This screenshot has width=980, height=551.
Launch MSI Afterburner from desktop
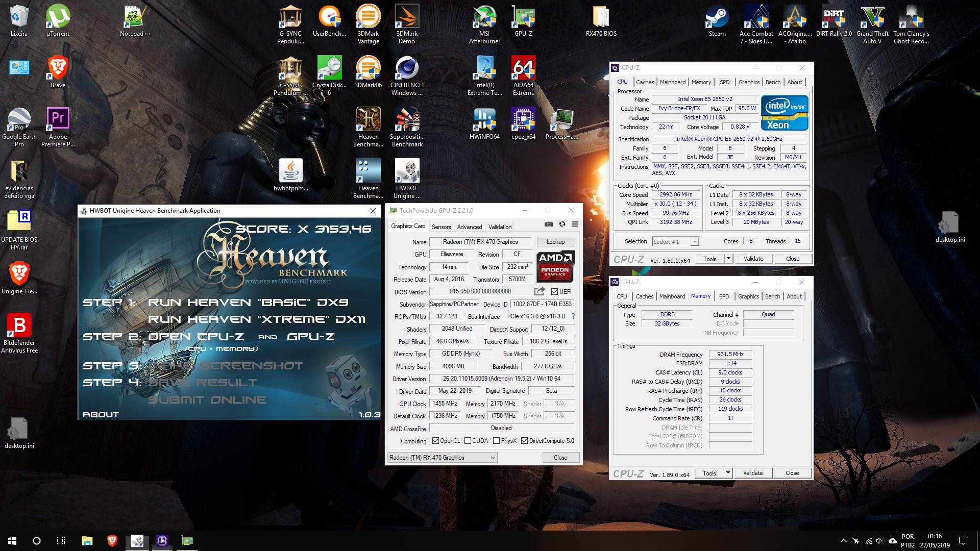(x=484, y=24)
